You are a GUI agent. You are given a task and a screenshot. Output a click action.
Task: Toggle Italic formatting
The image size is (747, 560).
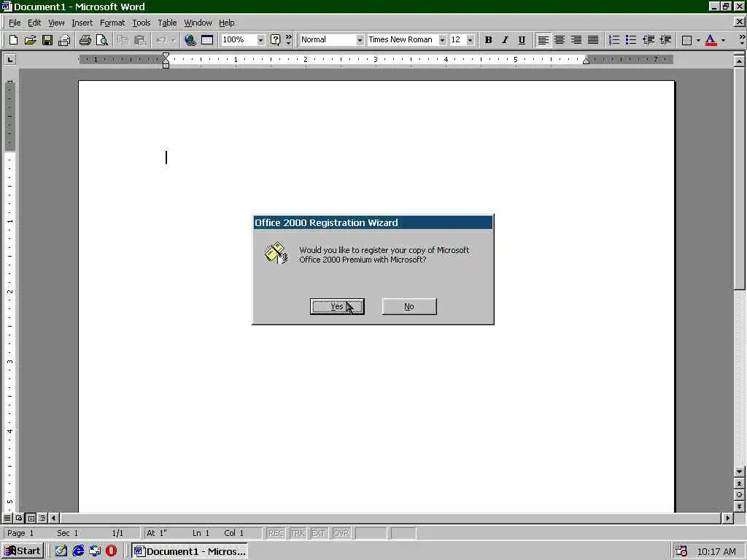505,40
